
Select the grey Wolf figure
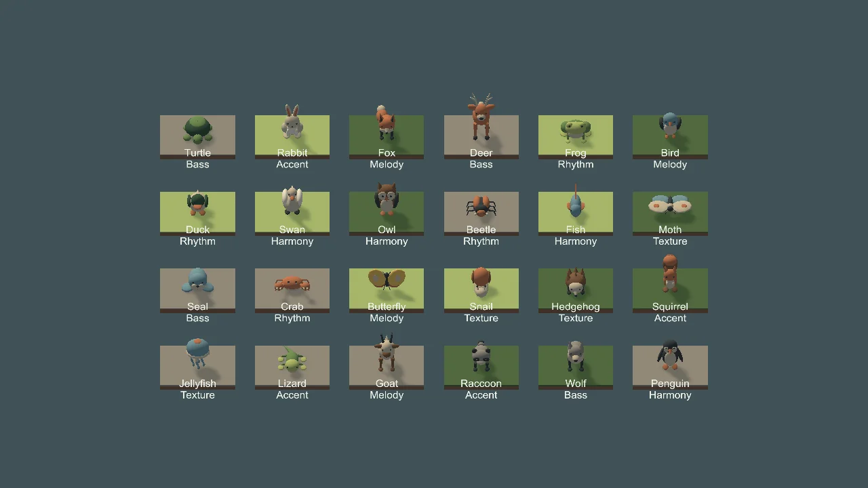click(576, 355)
